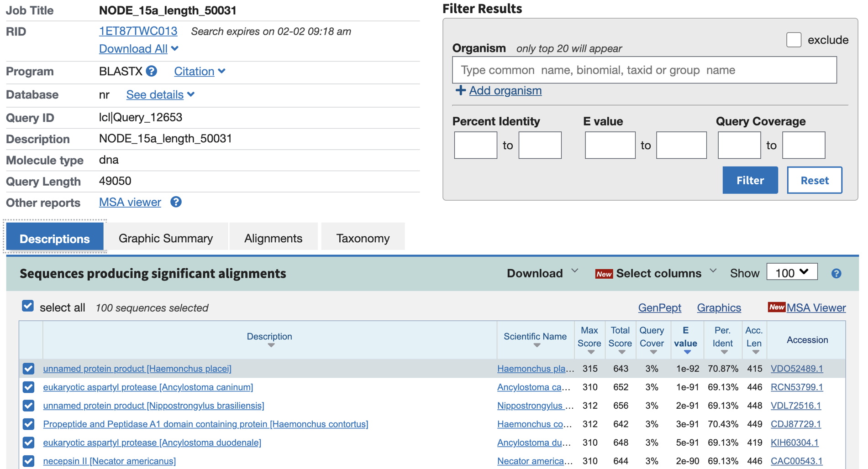Screen dimensions: 868x469
Task: Uncheck the Haemonchus placei result row
Action: click(28, 369)
